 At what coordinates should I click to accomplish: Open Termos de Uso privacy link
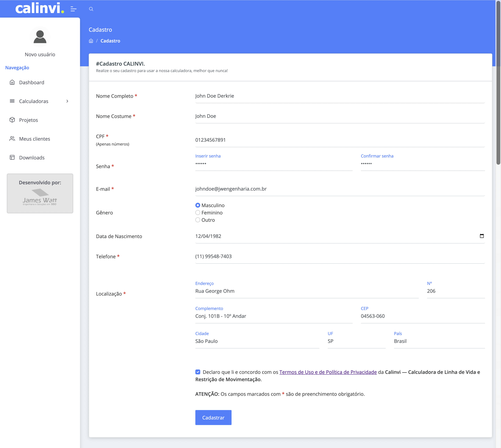click(328, 372)
